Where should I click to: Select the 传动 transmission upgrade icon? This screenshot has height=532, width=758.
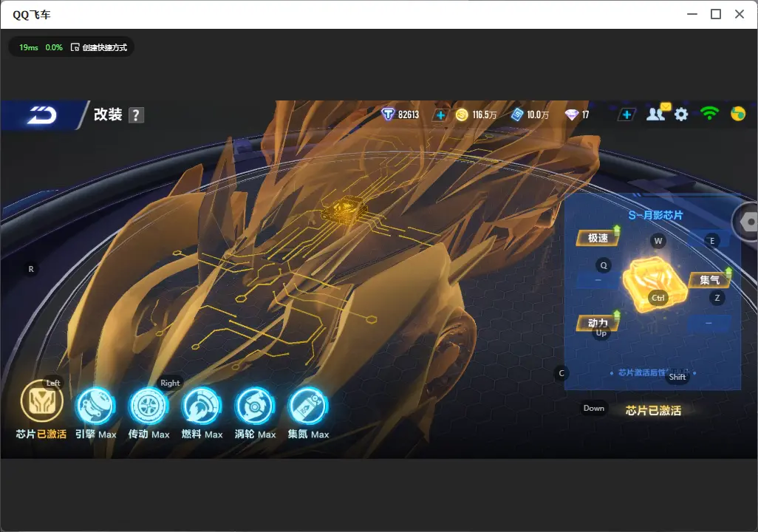[x=148, y=406]
